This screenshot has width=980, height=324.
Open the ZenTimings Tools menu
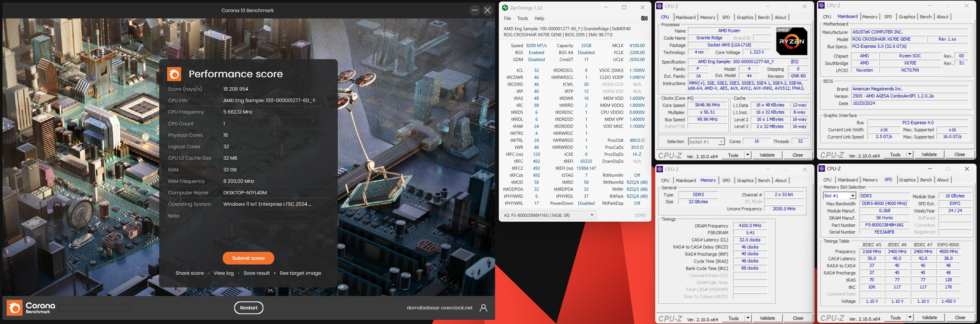[522, 18]
